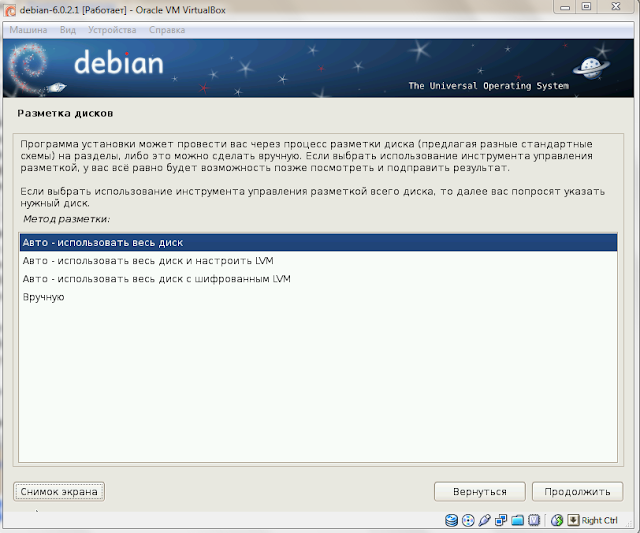Click the optical CD drive status icon

click(468, 520)
